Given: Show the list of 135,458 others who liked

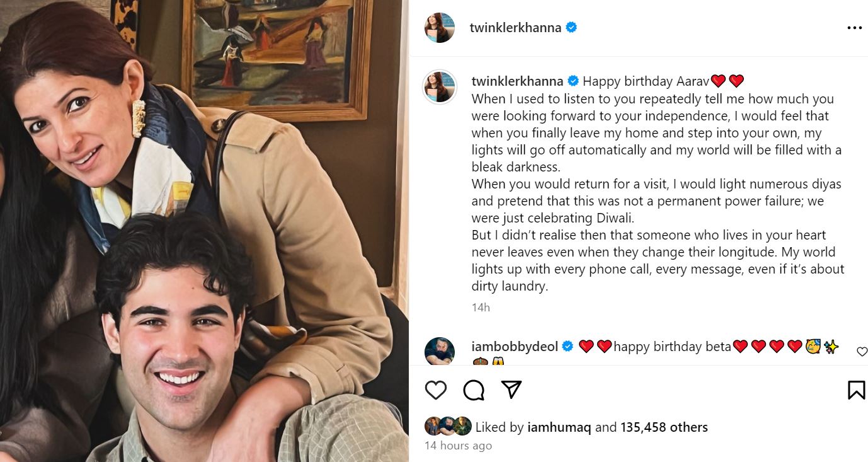Looking at the screenshot, I should [x=664, y=427].
